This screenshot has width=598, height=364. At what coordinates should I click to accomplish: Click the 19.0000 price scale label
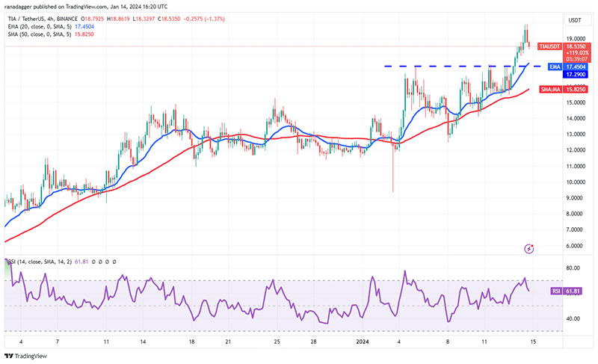tap(576, 39)
